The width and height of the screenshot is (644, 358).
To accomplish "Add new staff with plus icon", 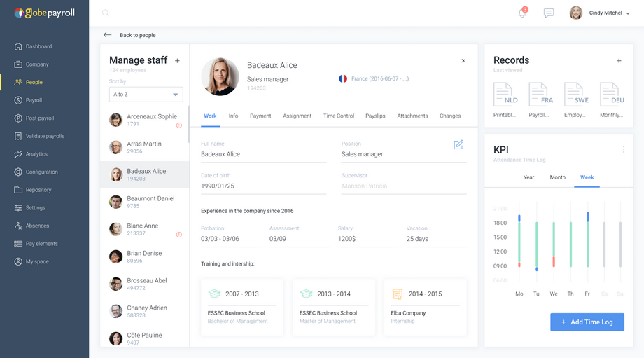I will pyautogui.click(x=177, y=61).
